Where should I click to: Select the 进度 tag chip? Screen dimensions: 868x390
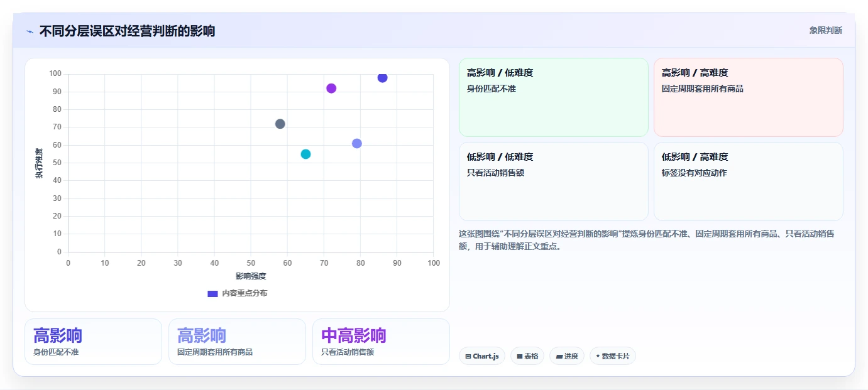[x=567, y=356]
